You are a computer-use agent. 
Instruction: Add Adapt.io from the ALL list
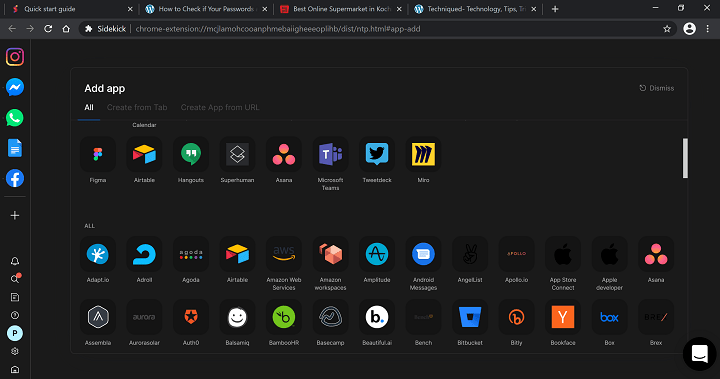[x=98, y=254]
